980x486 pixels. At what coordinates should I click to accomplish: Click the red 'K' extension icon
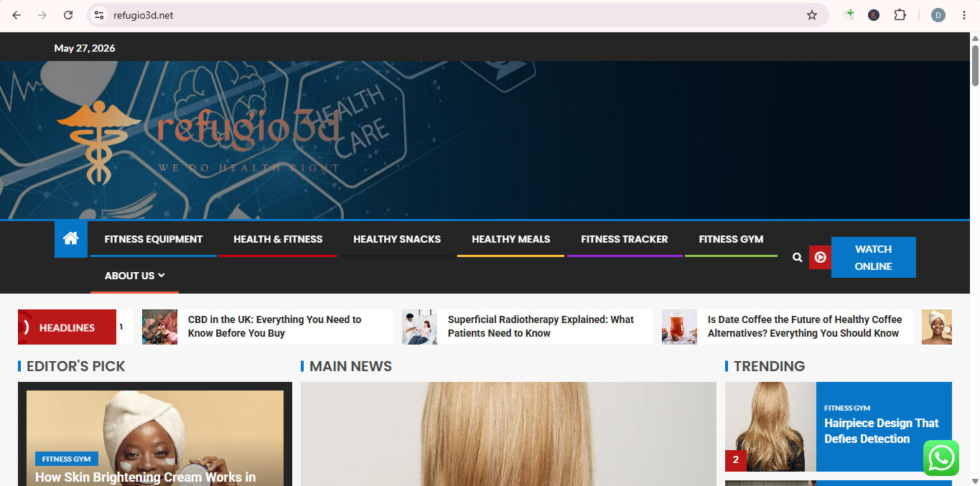click(874, 15)
